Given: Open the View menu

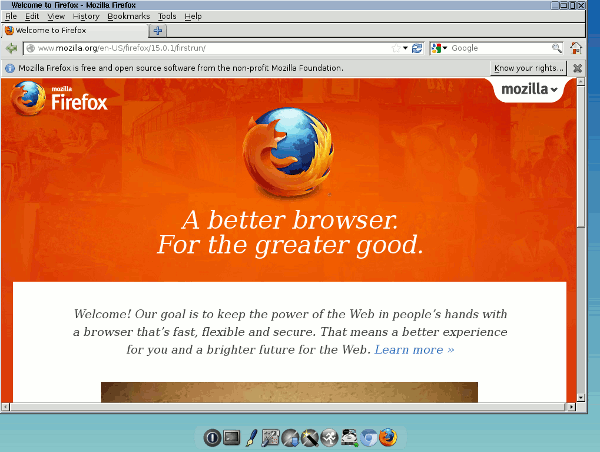Looking at the screenshot, I should pos(56,16).
